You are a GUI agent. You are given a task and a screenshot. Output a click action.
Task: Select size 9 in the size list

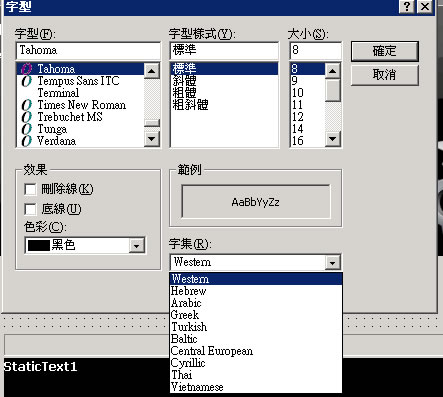tap(308, 81)
